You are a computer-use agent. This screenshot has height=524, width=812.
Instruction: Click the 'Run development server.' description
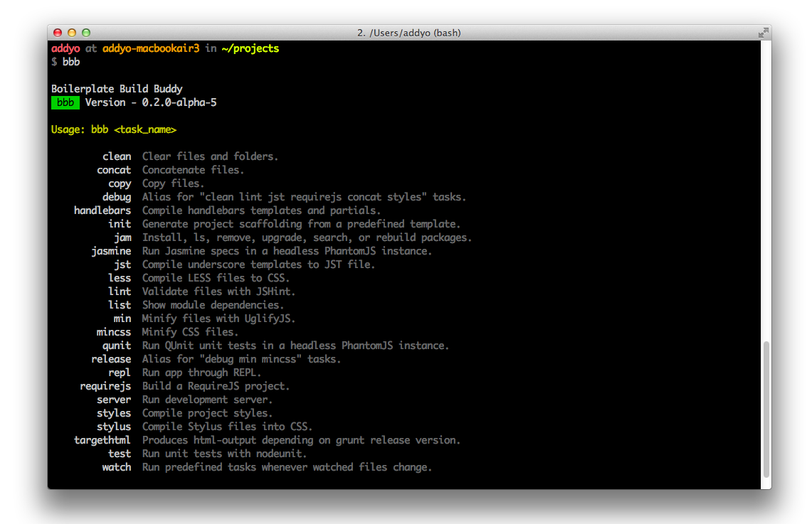(x=207, y=400)
